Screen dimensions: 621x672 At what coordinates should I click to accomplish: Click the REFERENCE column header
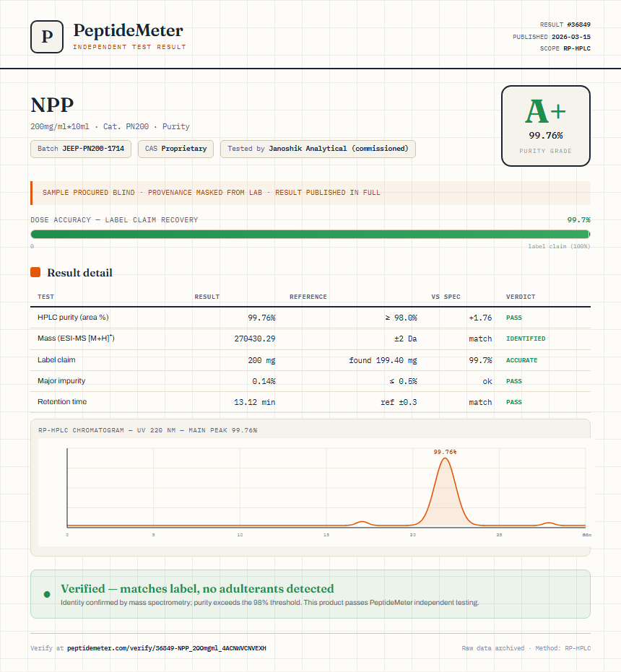point(308,297)
